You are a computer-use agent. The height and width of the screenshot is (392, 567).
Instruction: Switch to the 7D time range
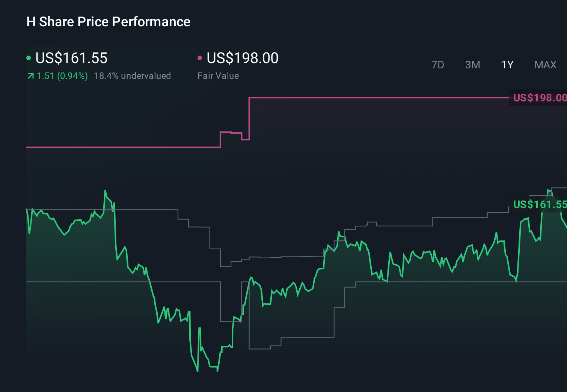[438, 65]
